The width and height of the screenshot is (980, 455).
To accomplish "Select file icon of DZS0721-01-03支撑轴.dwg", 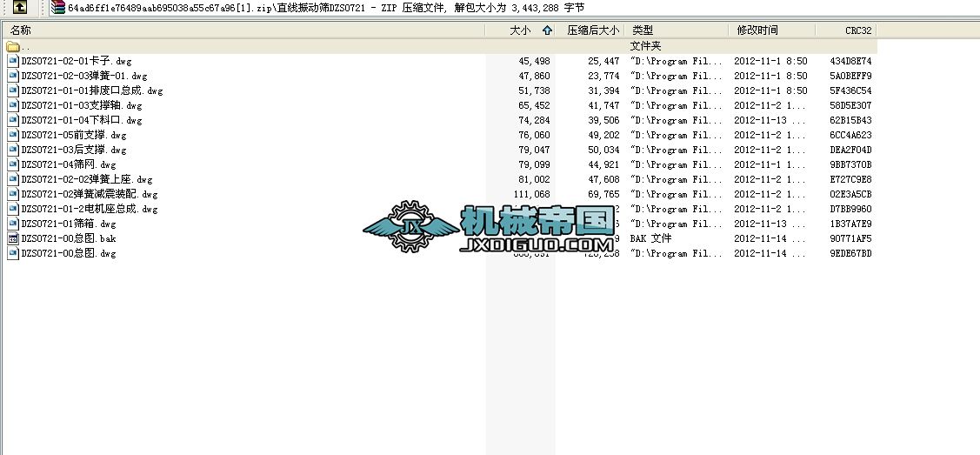I will (x=13, y=105).
